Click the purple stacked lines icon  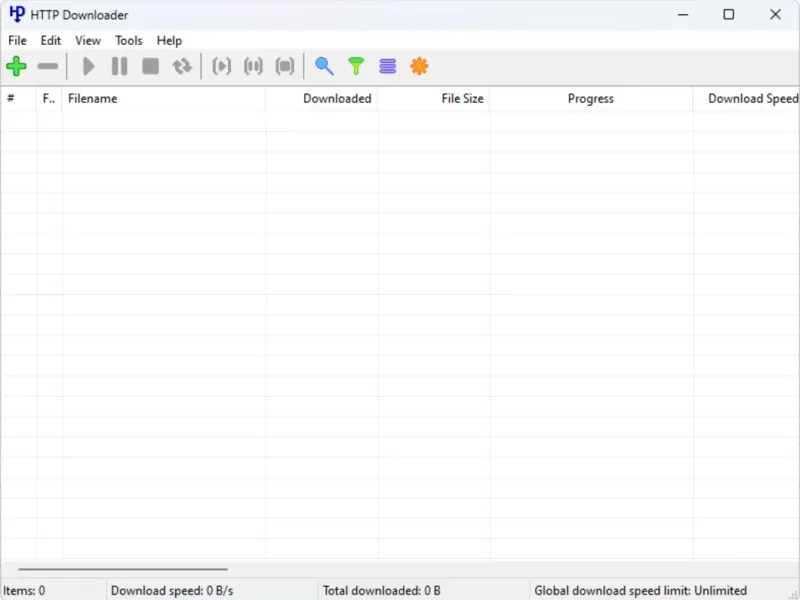tap(388, 66)
